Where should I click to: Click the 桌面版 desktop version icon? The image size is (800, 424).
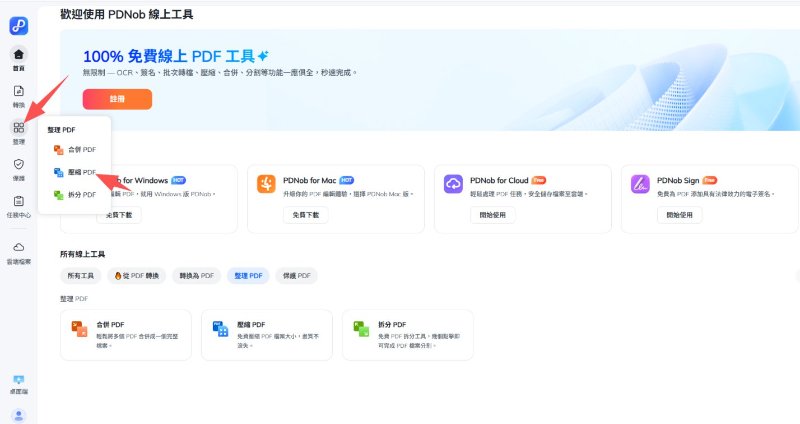pyautogui.click(x=19, y=384)
